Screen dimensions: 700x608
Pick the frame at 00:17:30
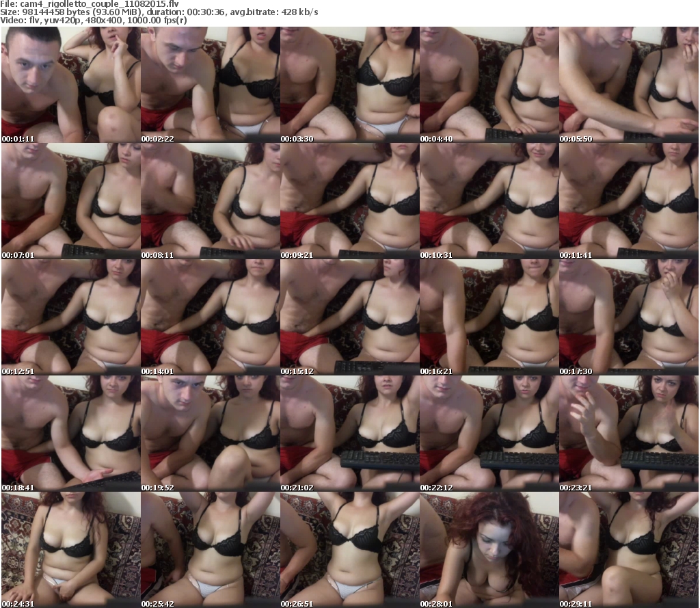(x=629, y=317)
